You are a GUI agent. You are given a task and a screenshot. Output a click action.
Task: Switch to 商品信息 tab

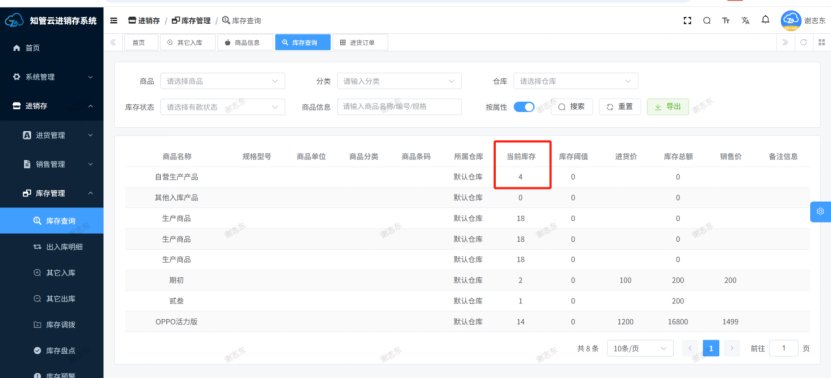tap(245, 42)
